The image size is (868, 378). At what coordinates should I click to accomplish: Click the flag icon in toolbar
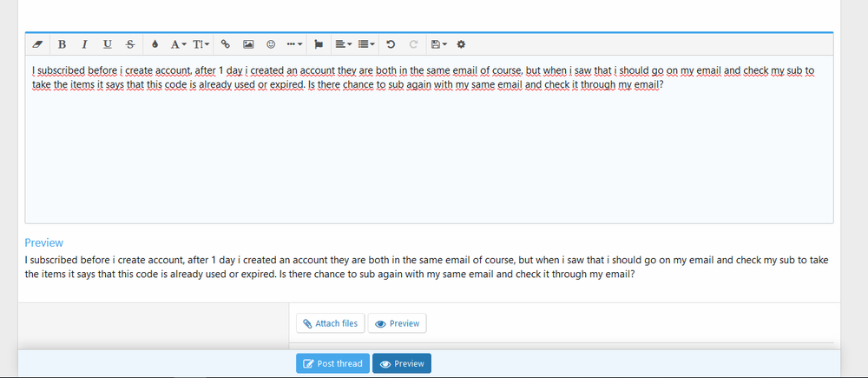click(319, 43)
